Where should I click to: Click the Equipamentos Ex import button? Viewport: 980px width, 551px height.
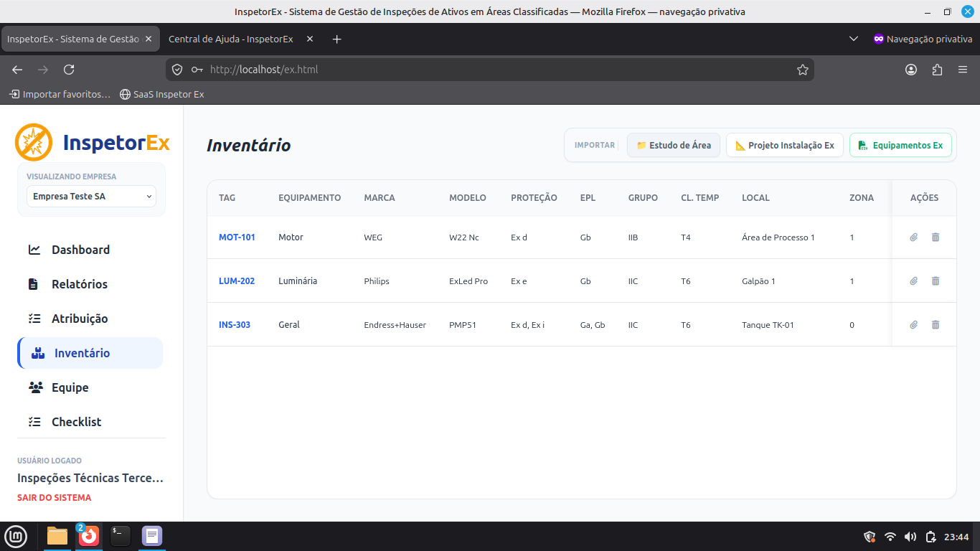[900, 145]
